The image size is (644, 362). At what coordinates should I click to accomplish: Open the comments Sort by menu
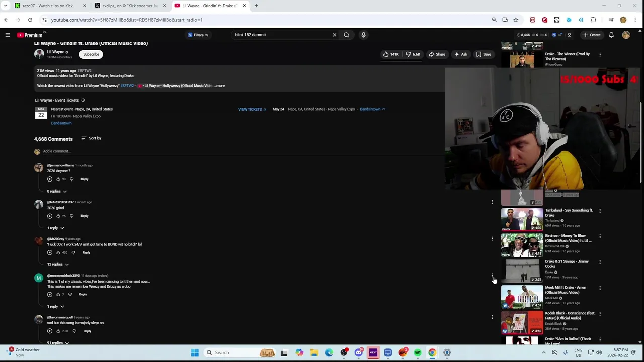(x=91, y=138)
